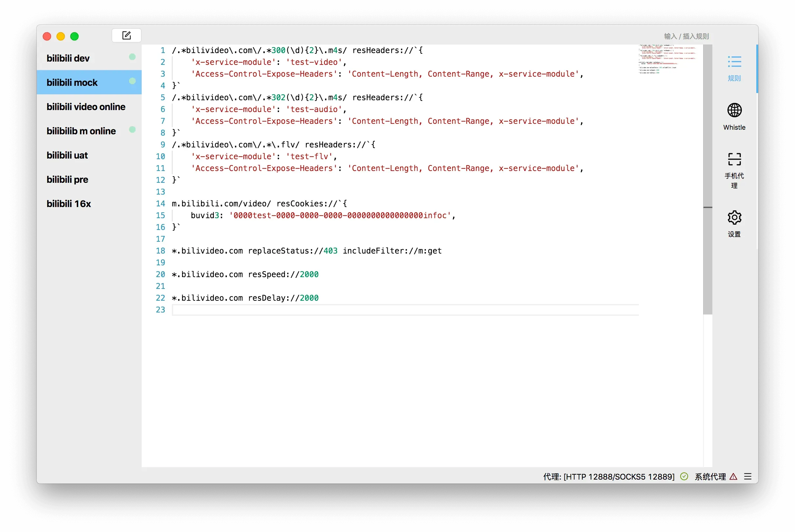Toggle bilibili dev rule green dot
Image resolution: width=795 pixels, height=532 pixels.
coord(132,57)
